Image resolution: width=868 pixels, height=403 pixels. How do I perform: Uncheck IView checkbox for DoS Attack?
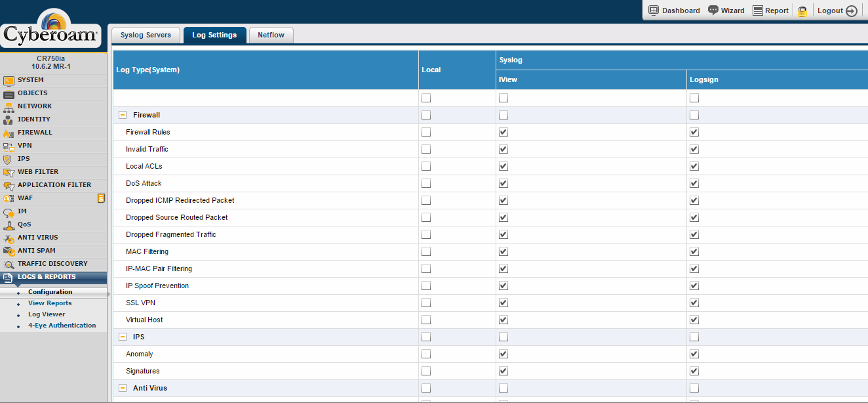coord(503,183)
